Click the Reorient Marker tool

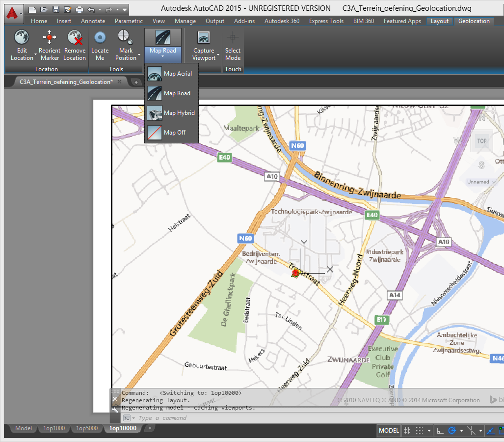pos(49,45)
